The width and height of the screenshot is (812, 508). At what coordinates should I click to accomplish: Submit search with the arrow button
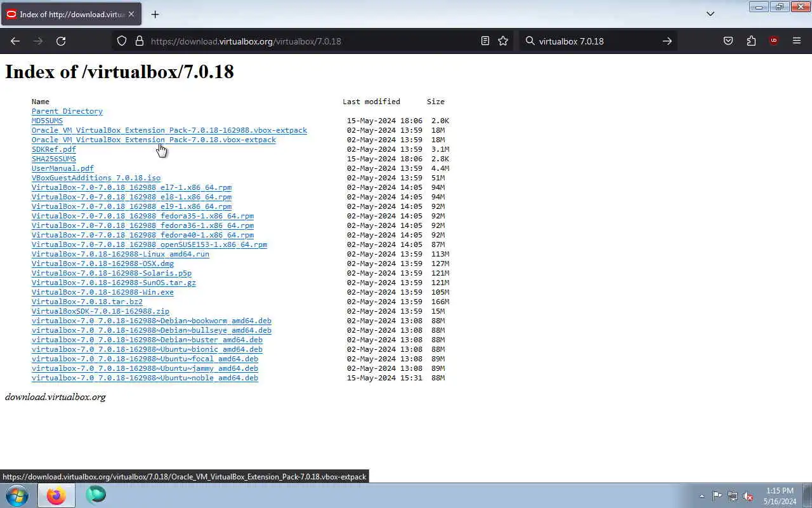click(x=667, y=41)
